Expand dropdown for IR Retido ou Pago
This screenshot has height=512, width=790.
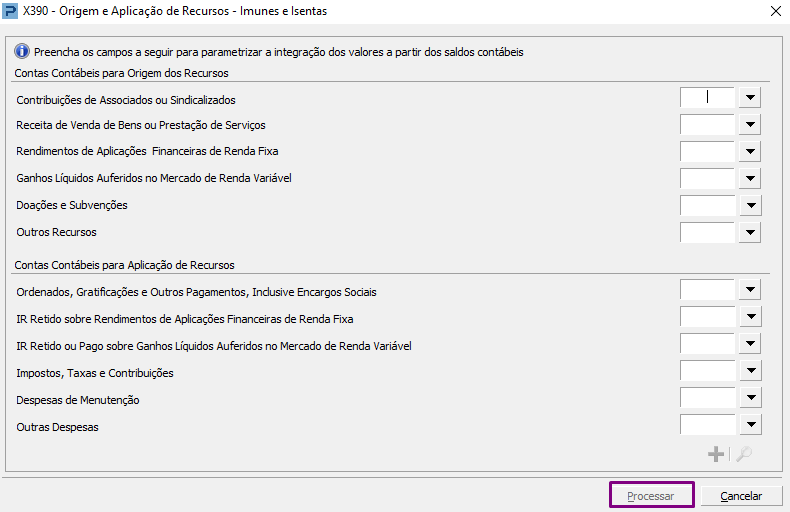coord(750,344)
